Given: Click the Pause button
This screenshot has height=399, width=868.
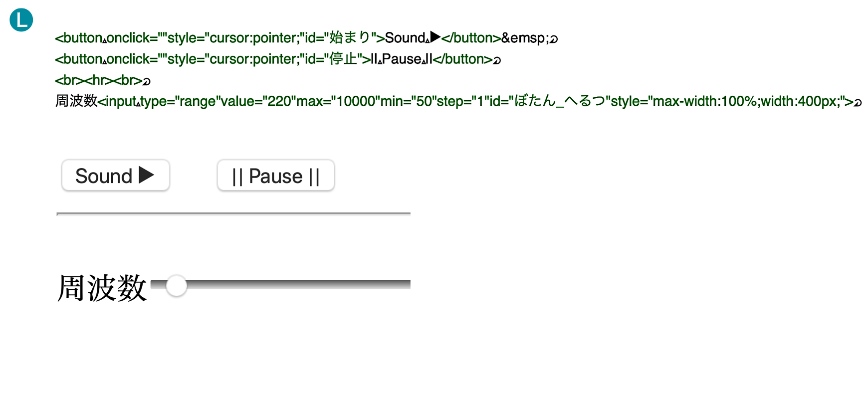Looking at the screenshot, I should point(276,176).
